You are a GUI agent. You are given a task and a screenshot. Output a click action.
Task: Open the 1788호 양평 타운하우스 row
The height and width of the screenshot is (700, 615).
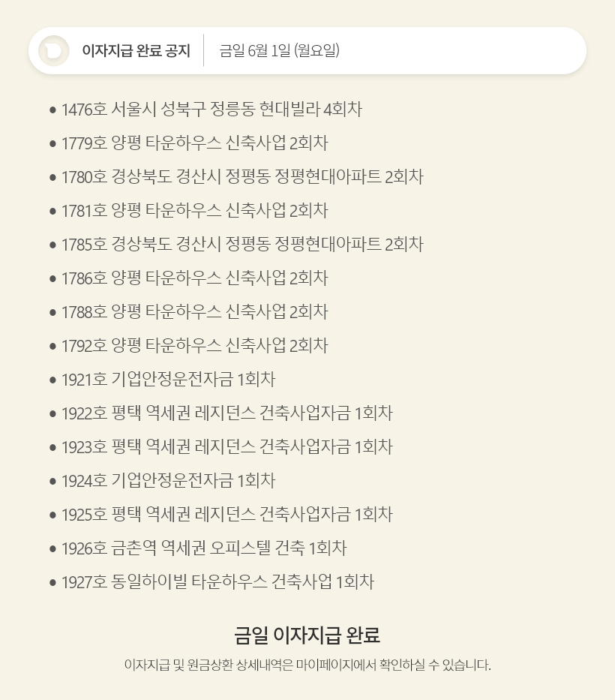tap(194, 312)
